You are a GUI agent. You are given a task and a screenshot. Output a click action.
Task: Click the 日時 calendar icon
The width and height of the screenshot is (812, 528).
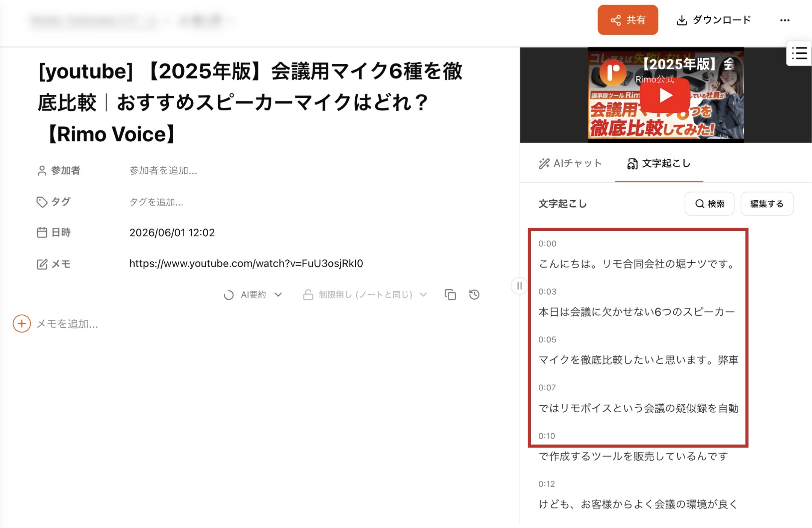tap(42, 233)
